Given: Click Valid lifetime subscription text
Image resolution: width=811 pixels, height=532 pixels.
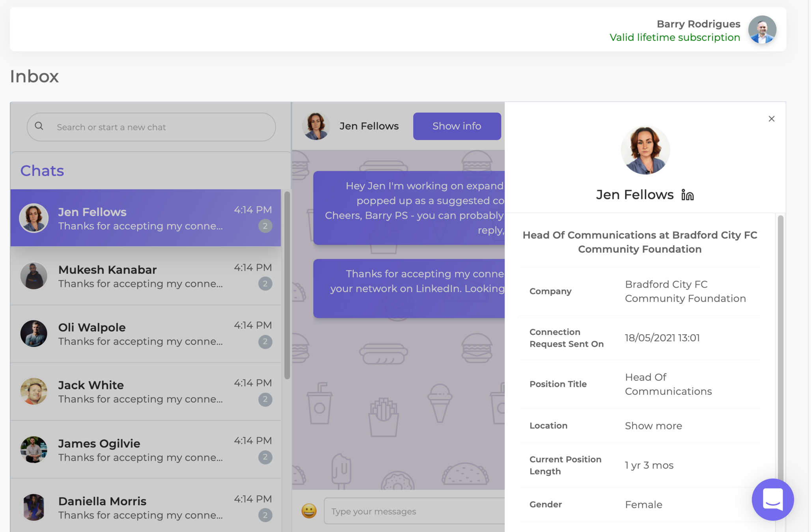Looking at the screenshot, I should click(x=675, y=37).
